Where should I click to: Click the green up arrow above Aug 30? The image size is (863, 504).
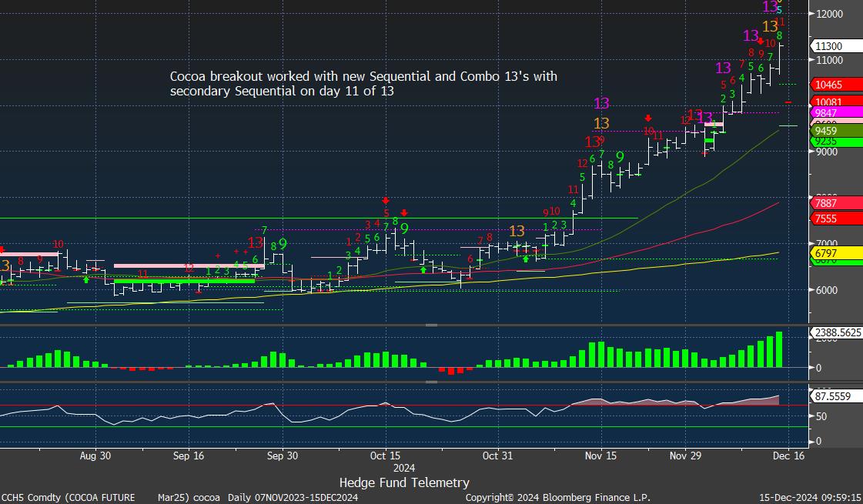86,279
